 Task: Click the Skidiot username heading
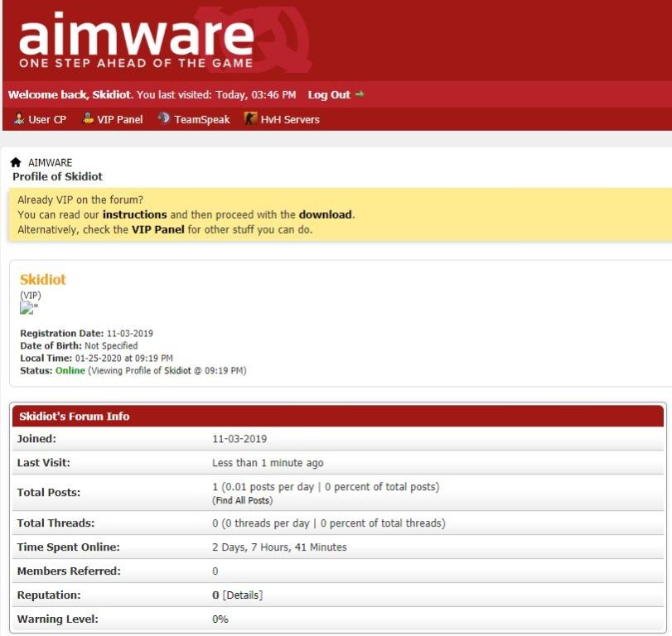(x=42, y=280)
